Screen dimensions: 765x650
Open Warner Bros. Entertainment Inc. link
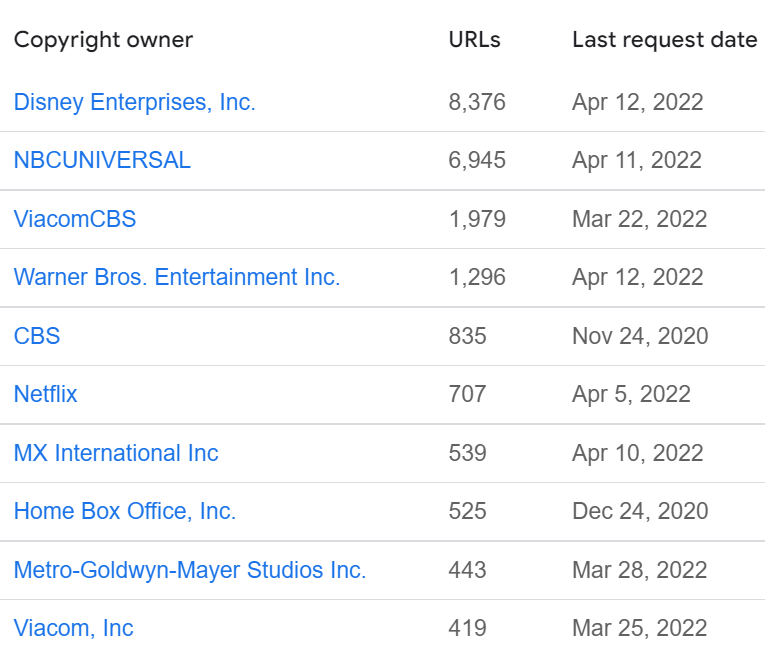tap(177, 277)
